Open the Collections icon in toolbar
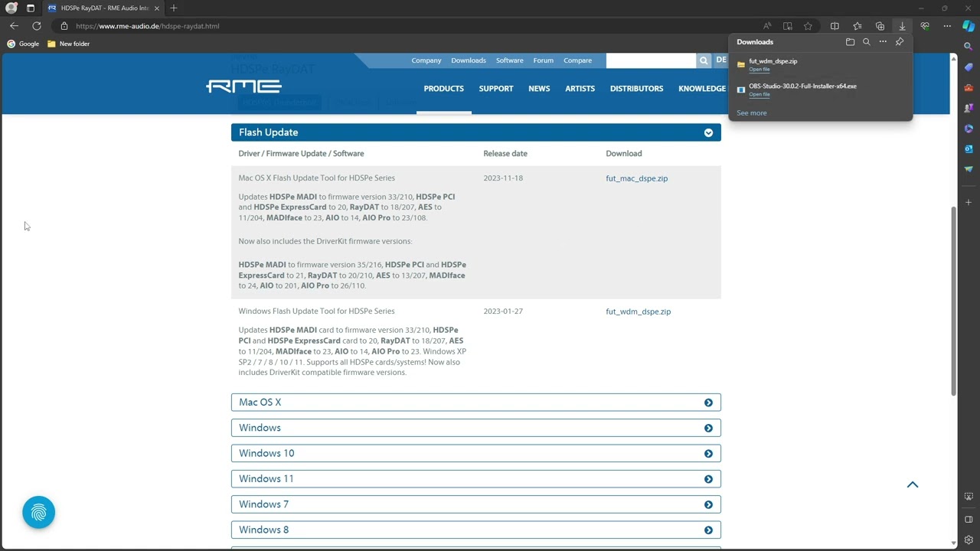The width and height of the screenshot is (980, 551). coord(880,26)
